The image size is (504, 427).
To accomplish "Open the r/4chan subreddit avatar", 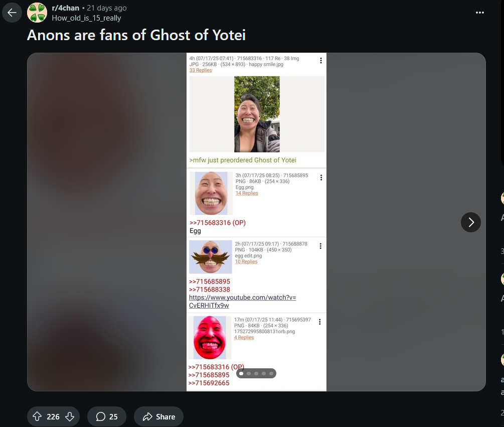I will (37, 13).
